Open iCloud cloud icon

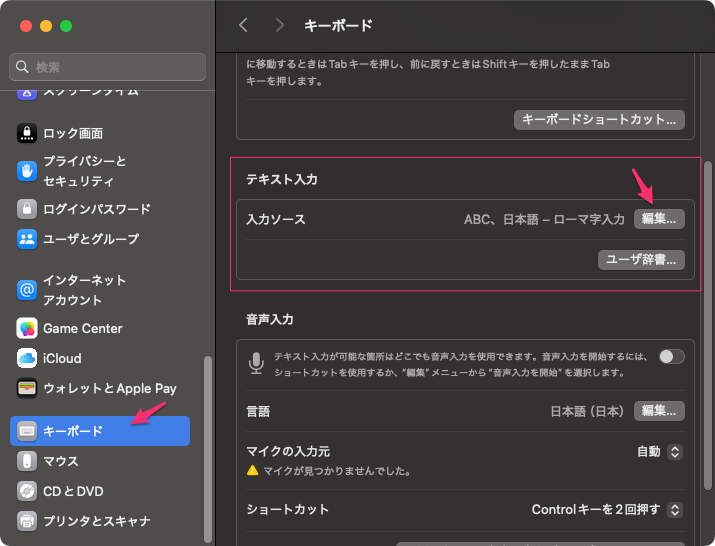tap(27, 358)
